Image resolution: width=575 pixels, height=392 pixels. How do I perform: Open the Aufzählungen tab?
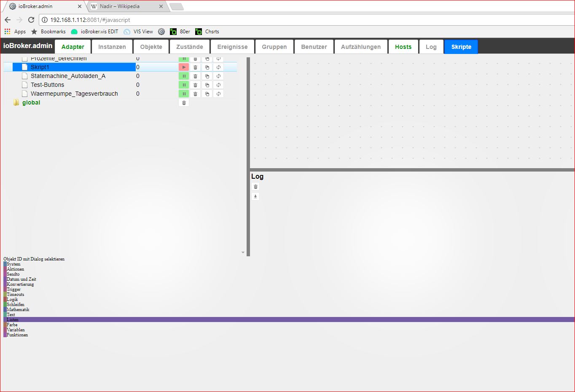tap(361, 47)
